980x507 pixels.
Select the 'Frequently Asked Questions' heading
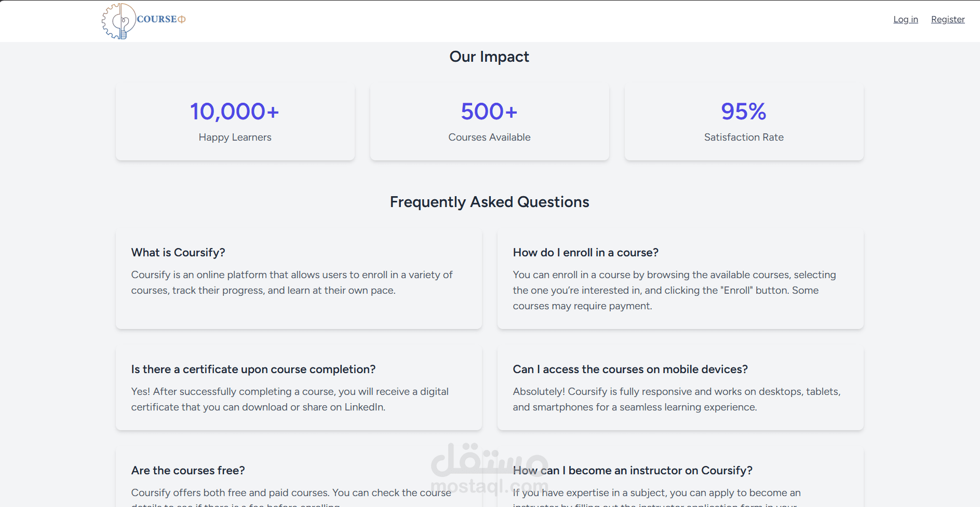tap(489, 202)
